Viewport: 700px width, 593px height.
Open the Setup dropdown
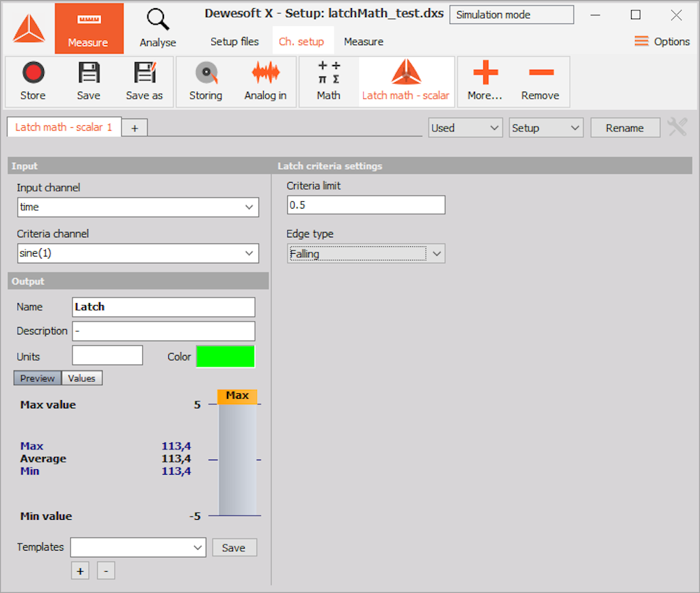(x=546, y=128)
